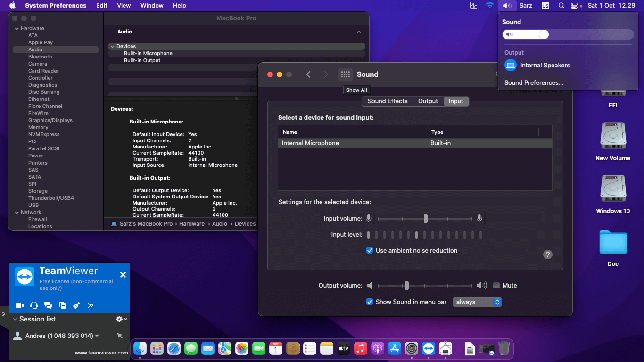This screenshot has height=362, width=644.
Task: Select Internal Speakers output in menu
Action: [568, 66]
